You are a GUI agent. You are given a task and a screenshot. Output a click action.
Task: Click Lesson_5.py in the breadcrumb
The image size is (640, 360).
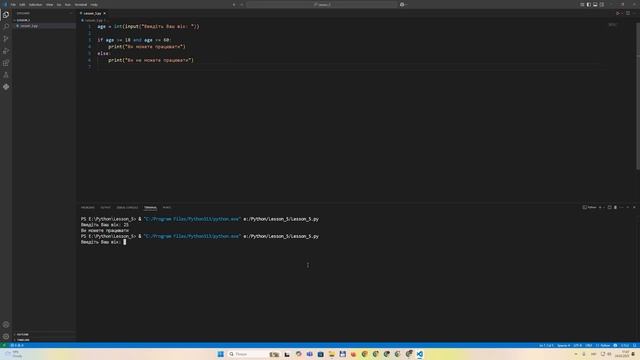[93, 20]
